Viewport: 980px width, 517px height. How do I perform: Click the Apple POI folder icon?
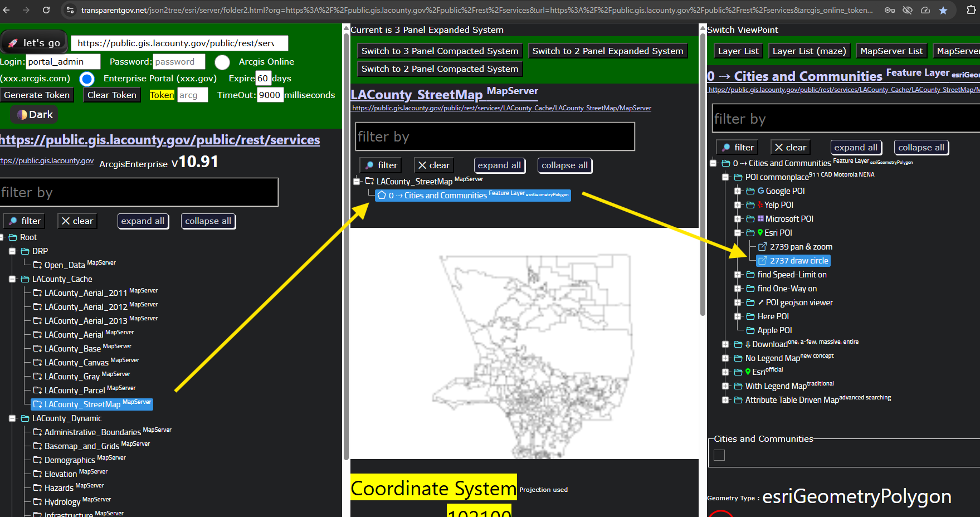tap(750, 330)
